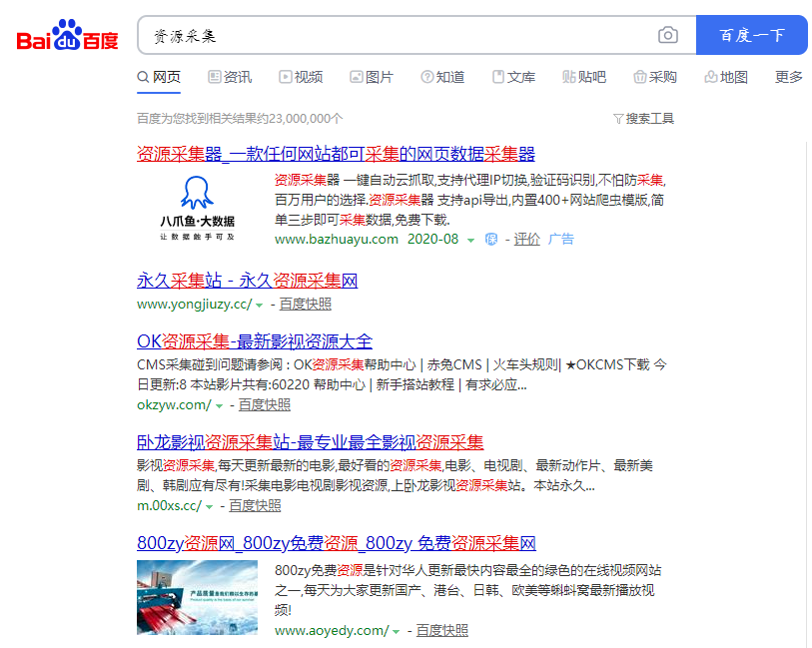Open camera image search icon
This screenshot has width=812, height=648.
(667, 35)
